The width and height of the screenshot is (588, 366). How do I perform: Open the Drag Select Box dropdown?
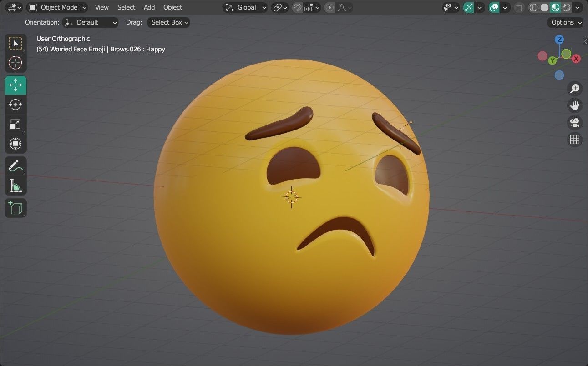tap(168, 22)
